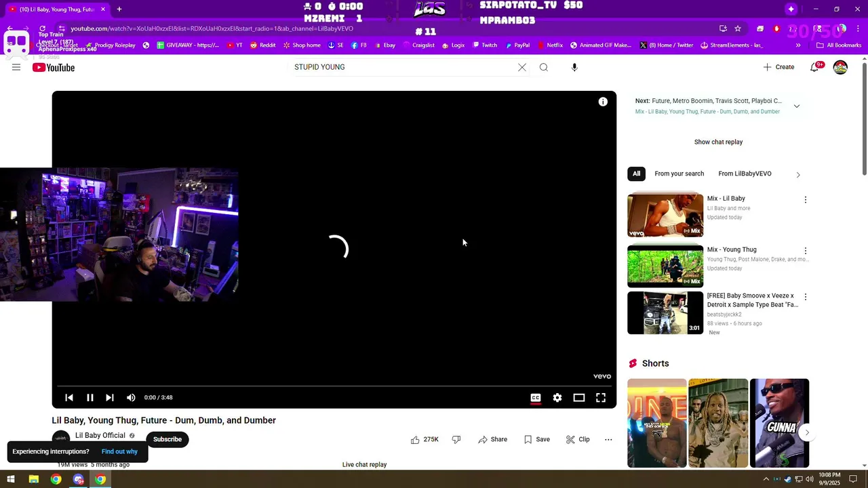Bookmark this page with the star icon

738,28
